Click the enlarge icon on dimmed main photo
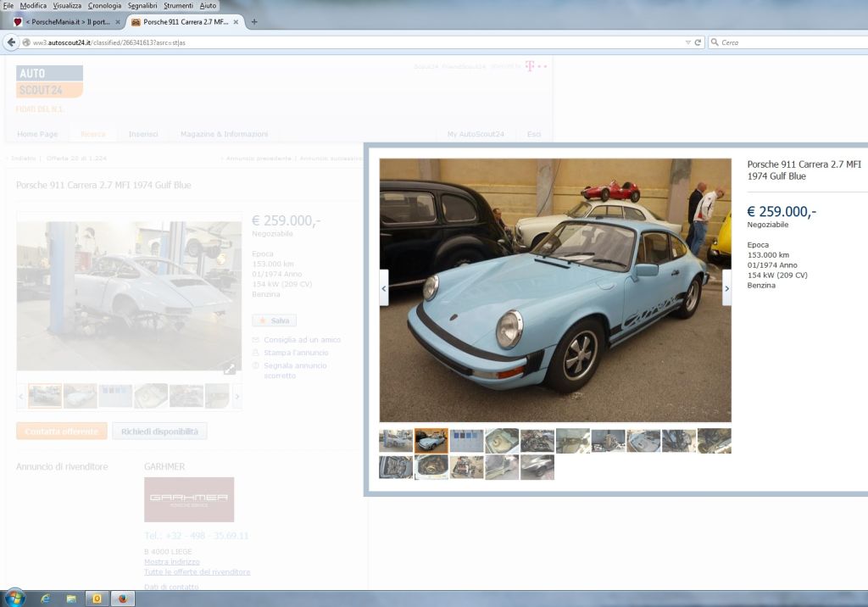This screenshot has width=868, height=607. pyautogui.click(x=229, y=368)
